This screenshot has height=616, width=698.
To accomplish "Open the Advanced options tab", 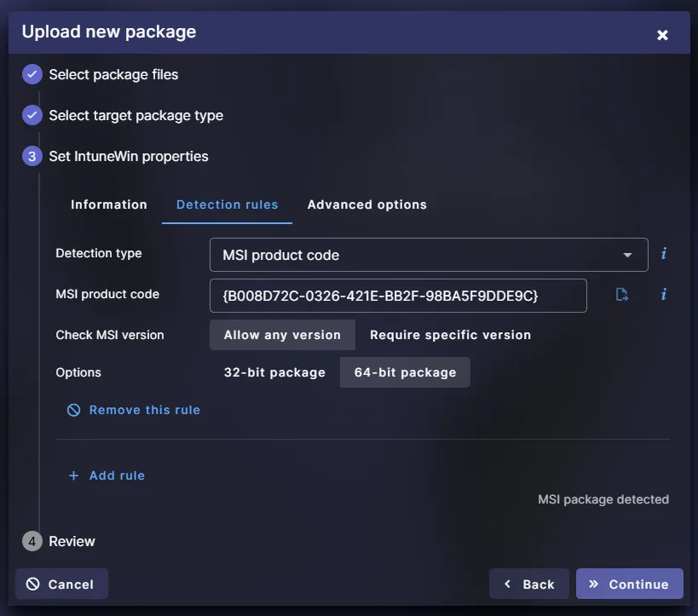I will point(366,204).
